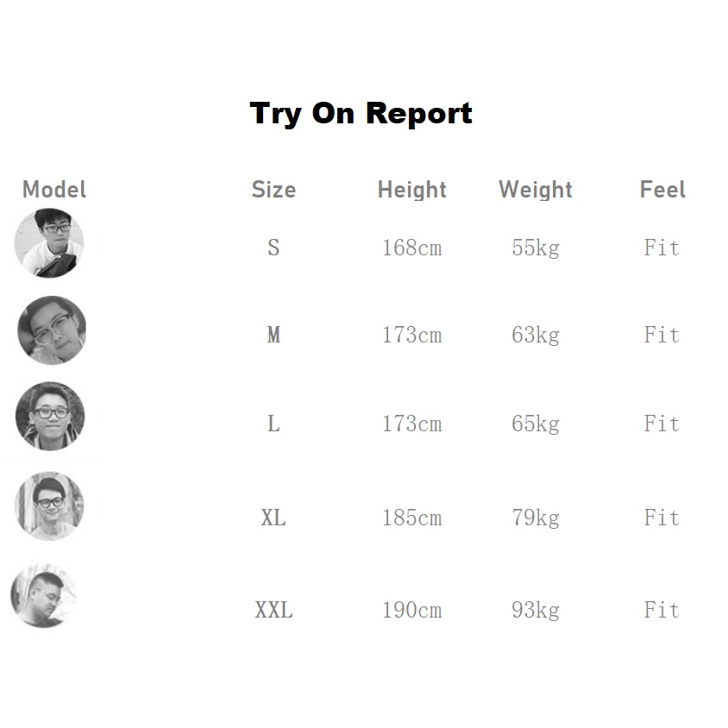This screenshot has height=728, width=728.
Task: Click the size L model avatar
Action: pos(50,417)
